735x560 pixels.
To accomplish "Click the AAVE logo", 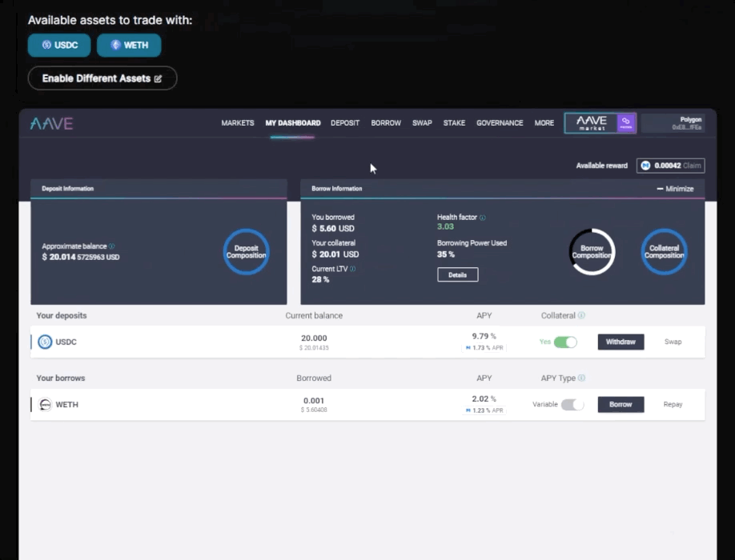I will (51, 124).
